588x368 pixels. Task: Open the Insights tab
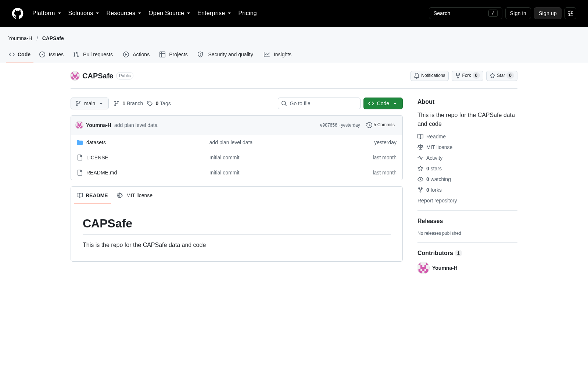point(277,54)
